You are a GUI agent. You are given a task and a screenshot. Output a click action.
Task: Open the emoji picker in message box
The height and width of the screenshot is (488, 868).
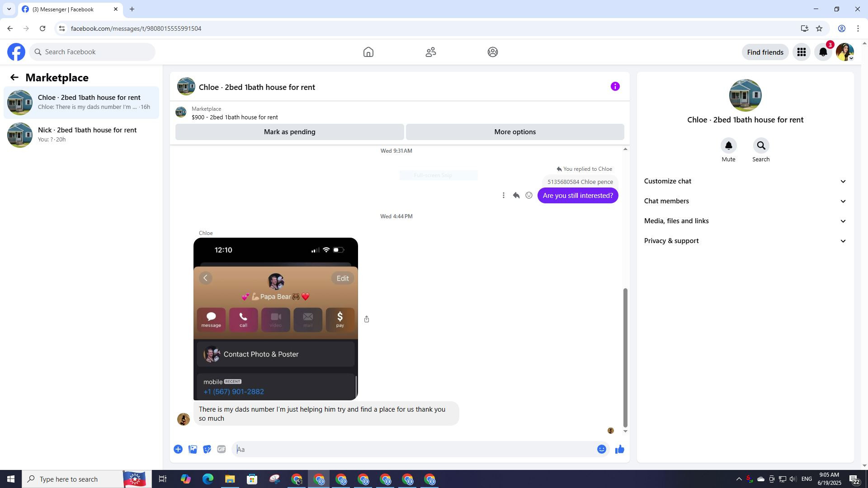[x=601, y=449]
